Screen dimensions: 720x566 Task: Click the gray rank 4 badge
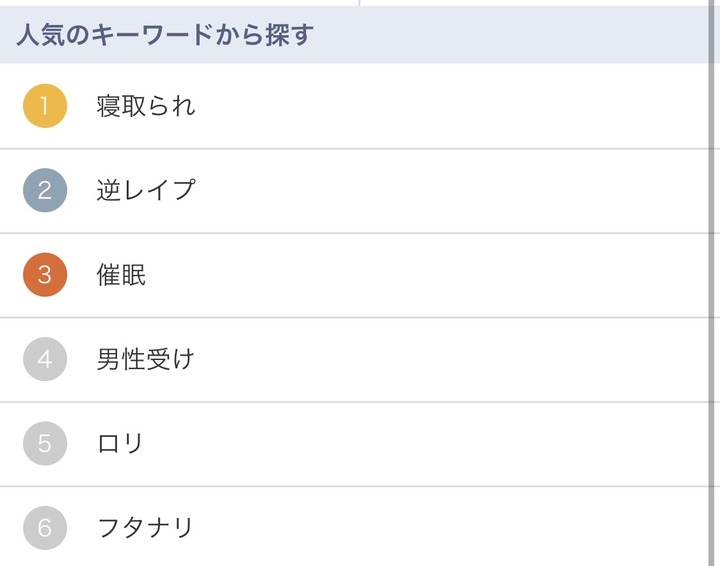click(x=45, y=359)
